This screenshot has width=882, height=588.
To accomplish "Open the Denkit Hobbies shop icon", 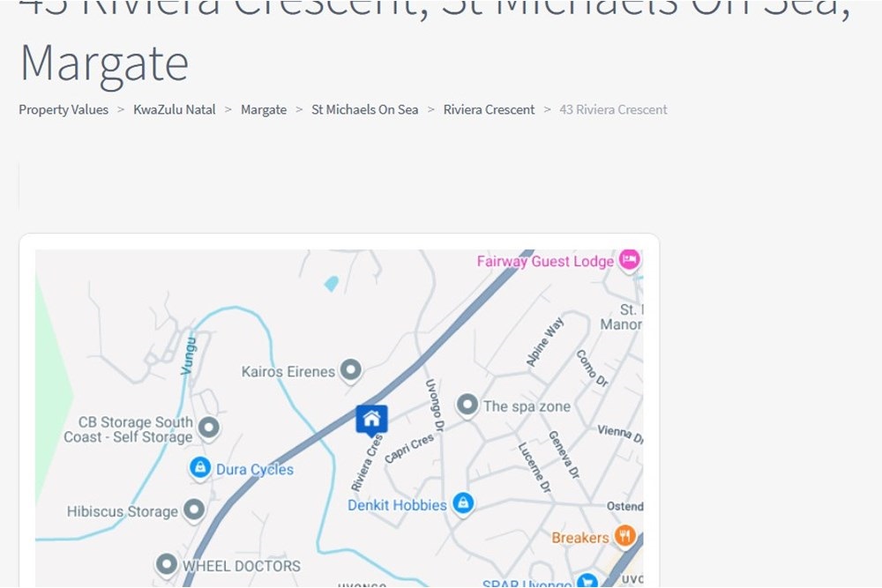I will click(x=463, y=503).
